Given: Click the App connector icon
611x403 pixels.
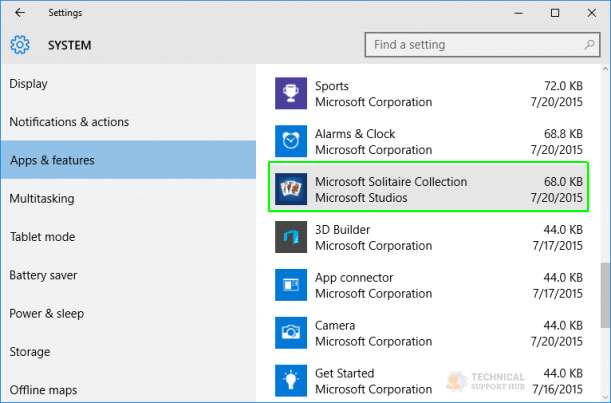Looking at the screenshot, I should point(291,285).
